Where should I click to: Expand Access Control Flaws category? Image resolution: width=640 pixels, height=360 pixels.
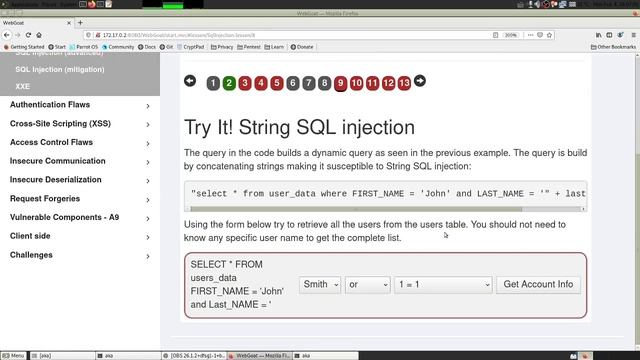click(80, 142)
